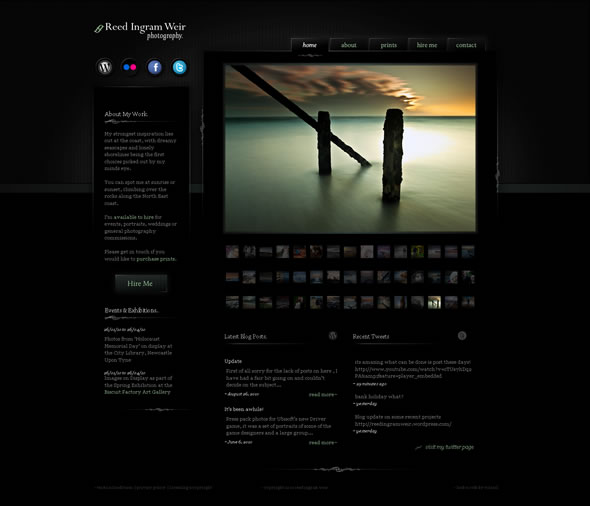Click read more under Update post
This screenshot has height=506, width=590.
(x=323, y=395)
